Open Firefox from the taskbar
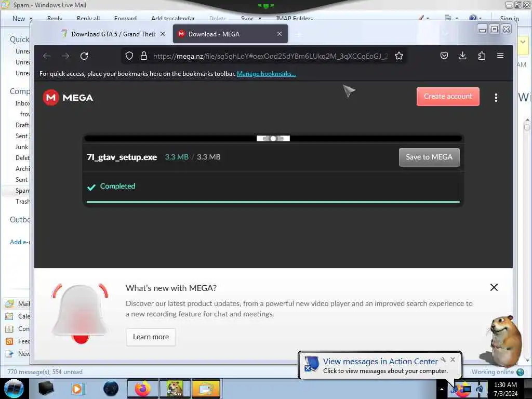The image size is (532, 399). [143, 389]
